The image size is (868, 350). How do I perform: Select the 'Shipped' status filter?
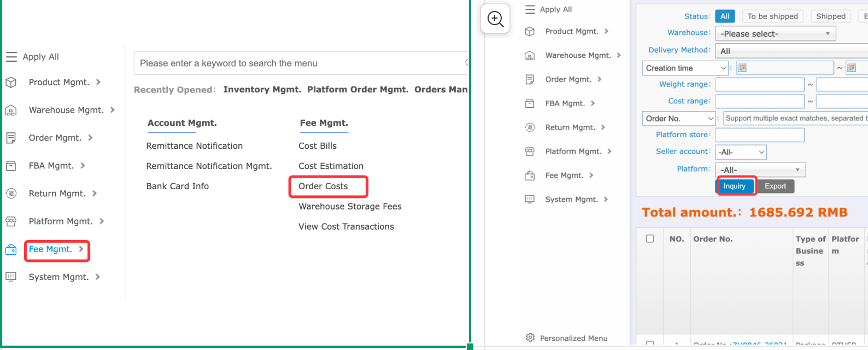[830, 16]
